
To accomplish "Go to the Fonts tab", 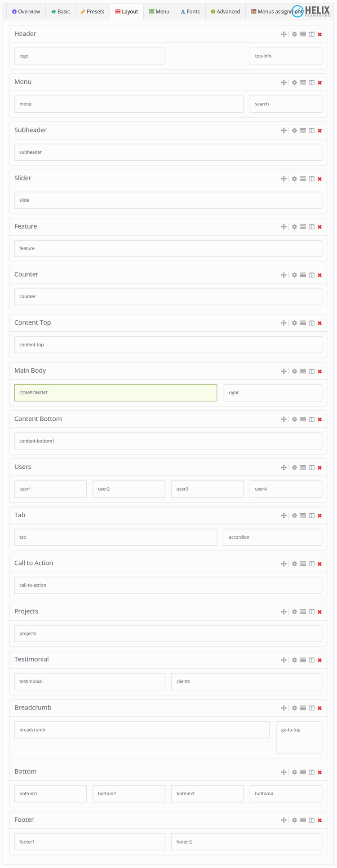I will pos(190,12).
